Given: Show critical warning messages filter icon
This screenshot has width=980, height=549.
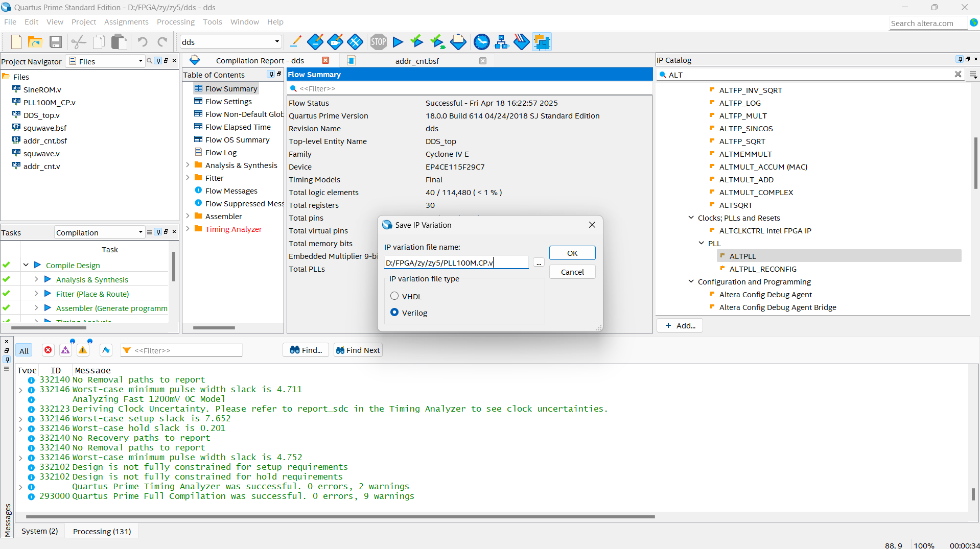Looking at the screenshot, I should tap(65, 350).
